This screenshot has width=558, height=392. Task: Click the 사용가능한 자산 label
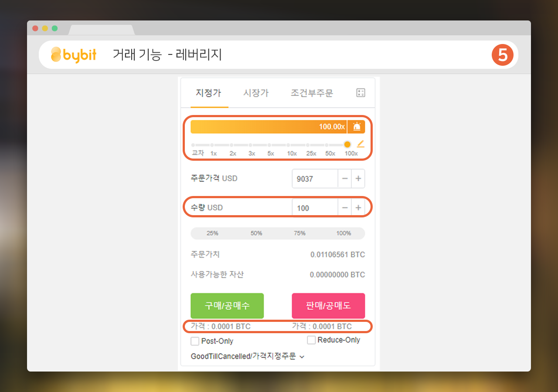coord(217,274)
